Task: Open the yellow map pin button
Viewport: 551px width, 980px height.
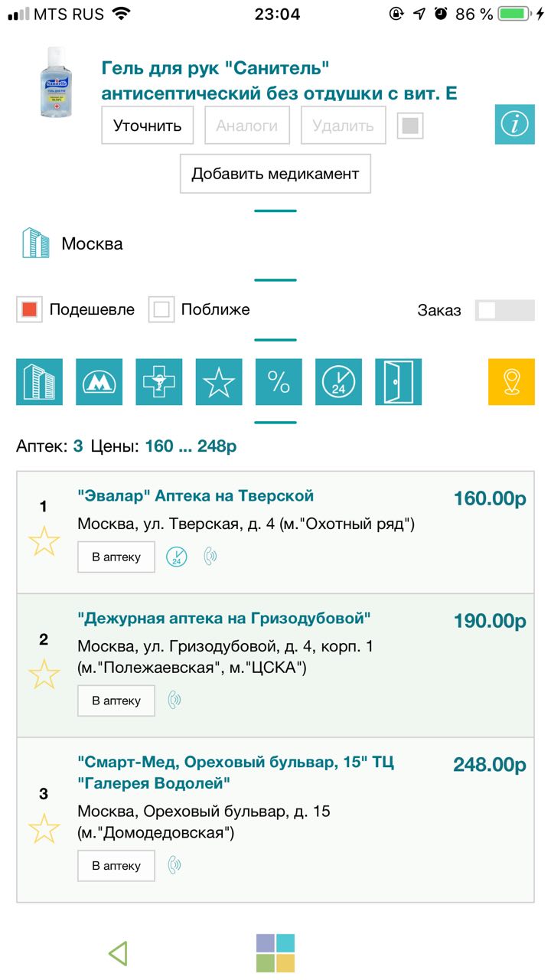Action: click(511, 382)
